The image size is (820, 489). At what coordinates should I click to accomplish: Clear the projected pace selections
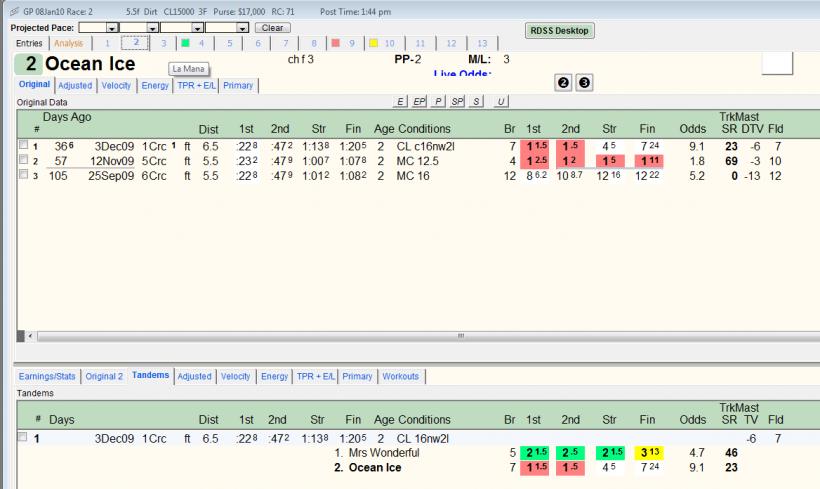pos(272,28)
